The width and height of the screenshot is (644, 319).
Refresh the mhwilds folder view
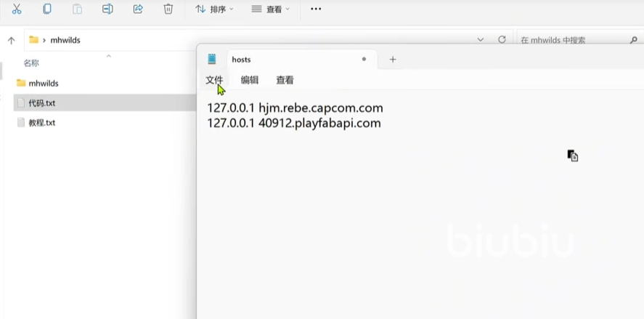point(502,40)
